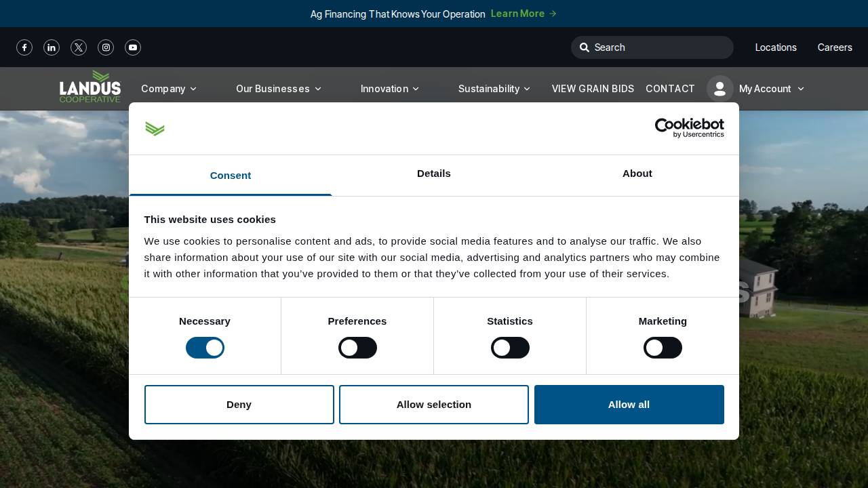Open the YouTube social icon

pyautogui.click(x=133, y=47)
